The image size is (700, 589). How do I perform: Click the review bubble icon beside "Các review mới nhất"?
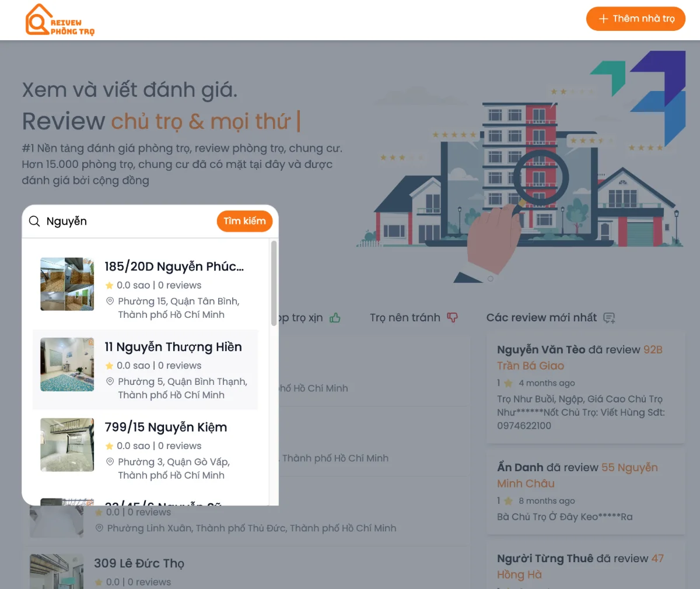click(x=609, y=317)
